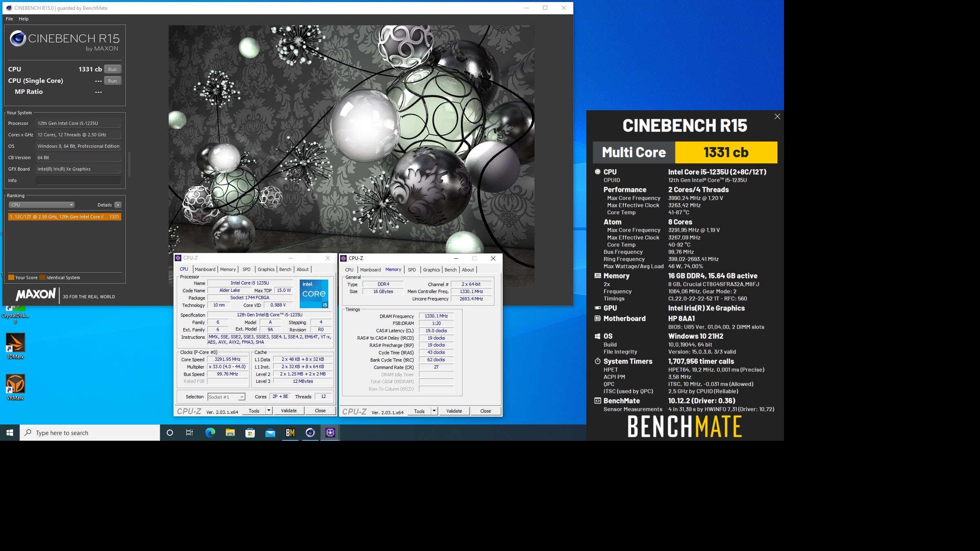Close the BenchMate result panel
Image resolution: width=980 pixels, height=551 pixels.
pos(777,117)
